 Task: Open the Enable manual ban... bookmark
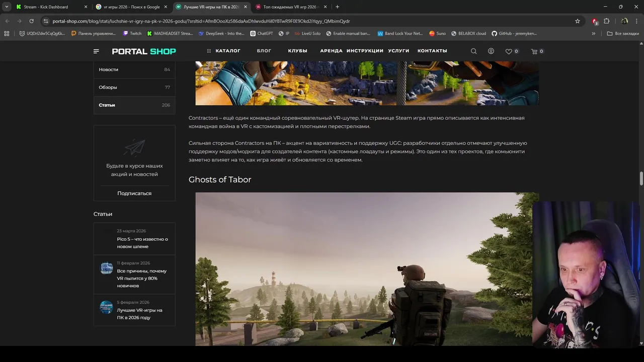pyautogui.click(x=348, y=34)
